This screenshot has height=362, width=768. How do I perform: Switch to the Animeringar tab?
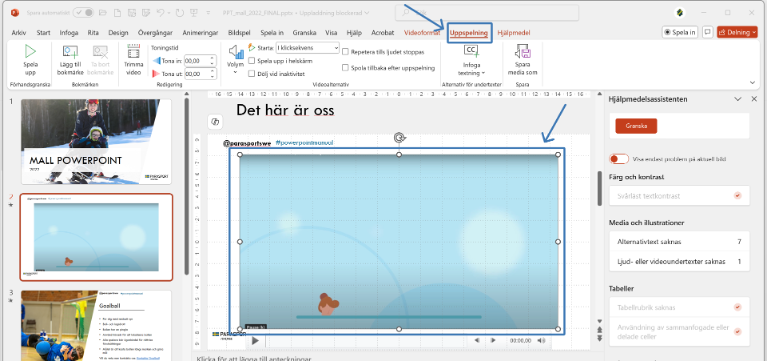pyautogui.click(x=200, y=33)
